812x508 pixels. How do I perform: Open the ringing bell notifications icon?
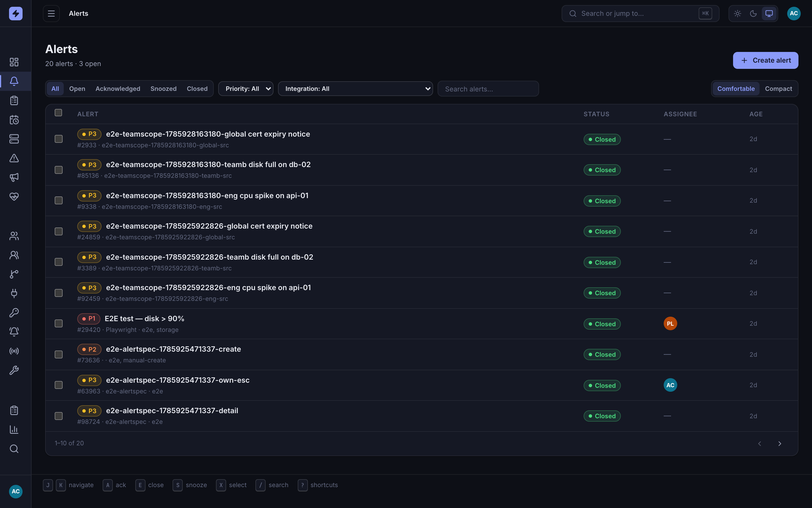14,332
